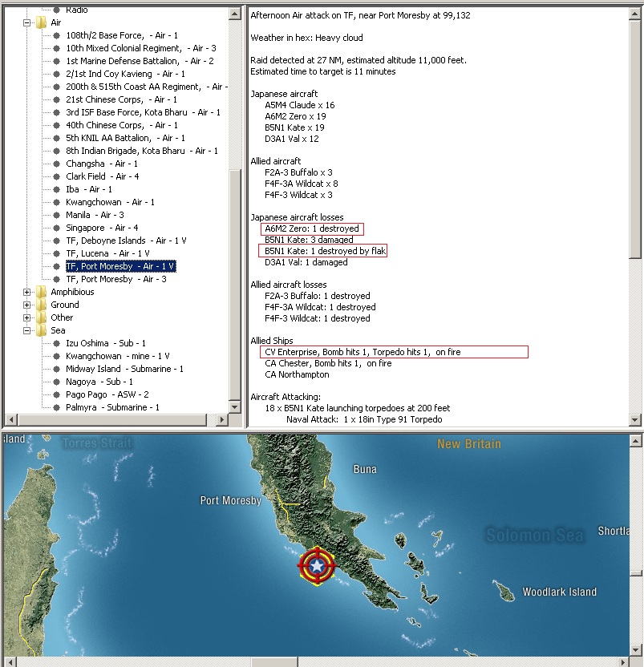
Task: Select Singapore Air - 4 entry
Action: tap(102, 228)
